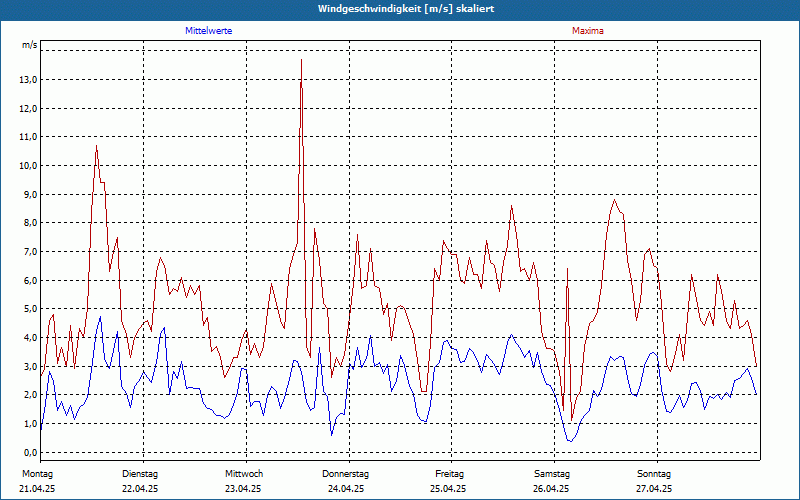Click the blue Mittelwerte minimum on Samstag
Screen dimensions: 800x500
point(570,440)
